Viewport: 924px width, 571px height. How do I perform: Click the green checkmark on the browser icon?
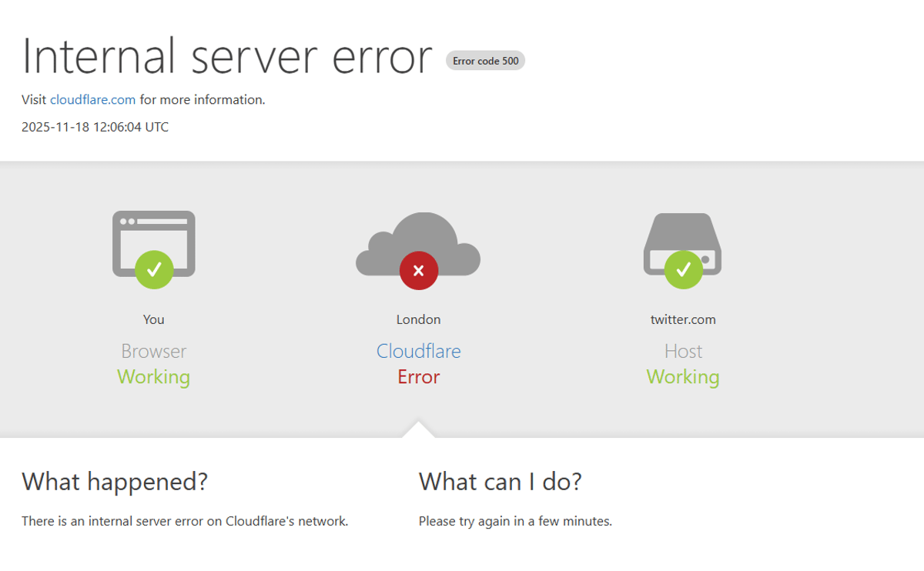pyautogui.click(x=153, y=270)
